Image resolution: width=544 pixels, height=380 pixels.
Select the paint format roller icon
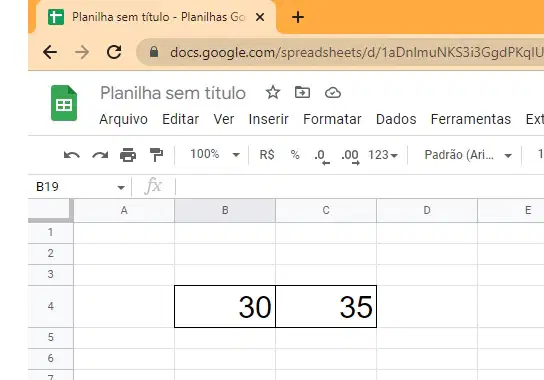click(x=156, y=155)
